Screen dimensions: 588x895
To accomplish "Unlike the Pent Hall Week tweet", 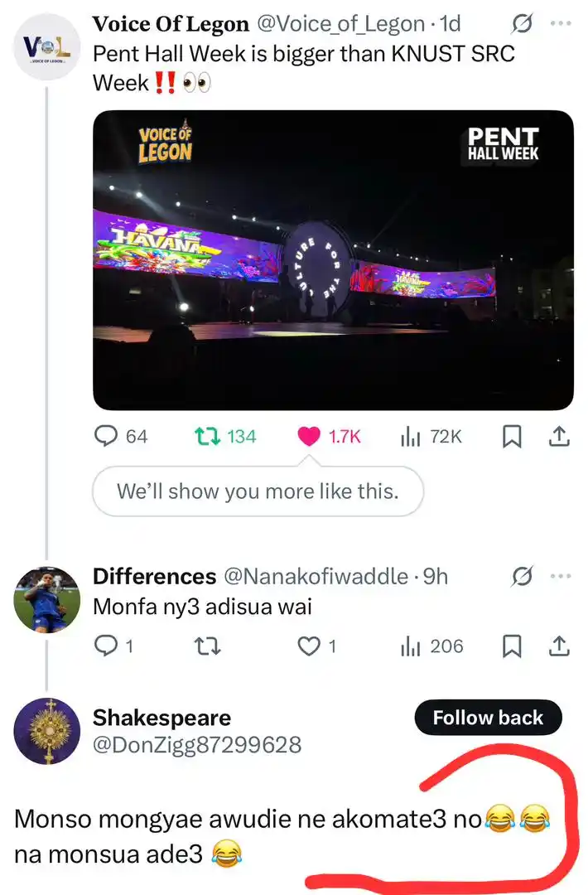I will pos(310,436).
